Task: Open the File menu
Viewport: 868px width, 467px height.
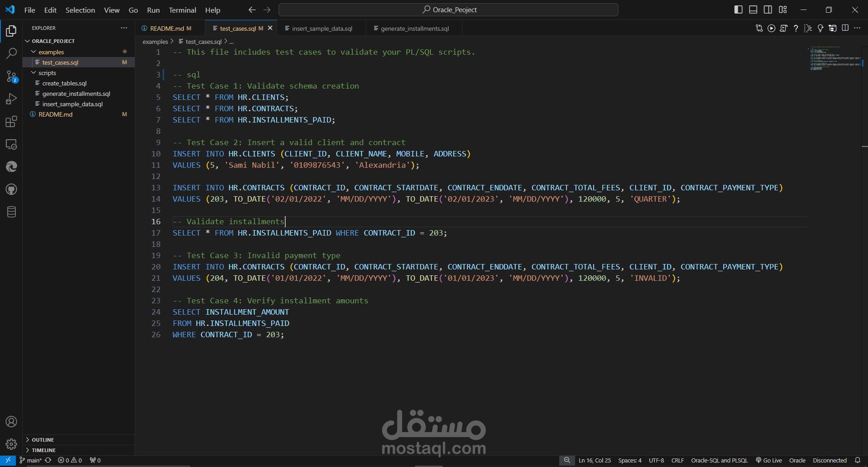Action: (29, 9)
